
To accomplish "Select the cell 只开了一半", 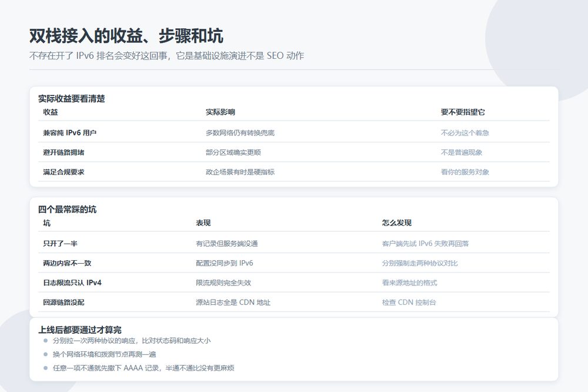I will (x=61, y=244).
